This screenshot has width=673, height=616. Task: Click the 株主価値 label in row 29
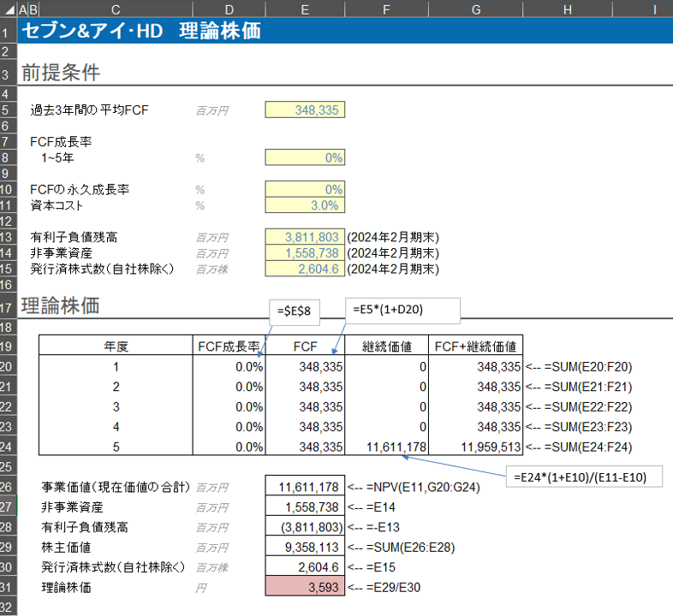66,548
